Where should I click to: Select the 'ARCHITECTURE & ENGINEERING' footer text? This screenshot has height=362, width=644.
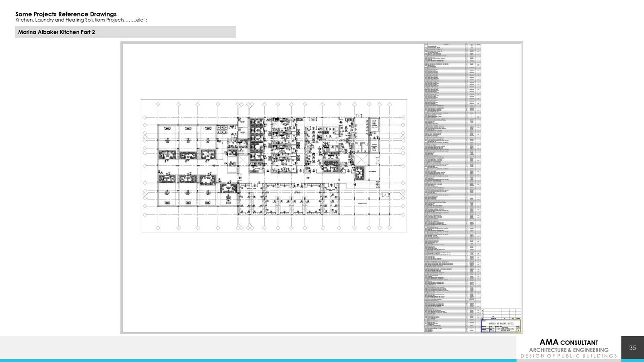click(569, 350)
